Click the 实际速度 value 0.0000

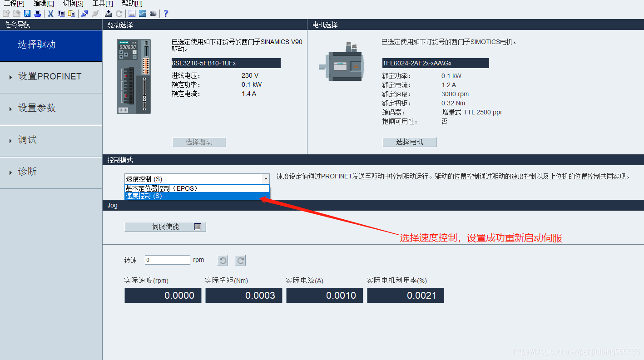[163, 296]
